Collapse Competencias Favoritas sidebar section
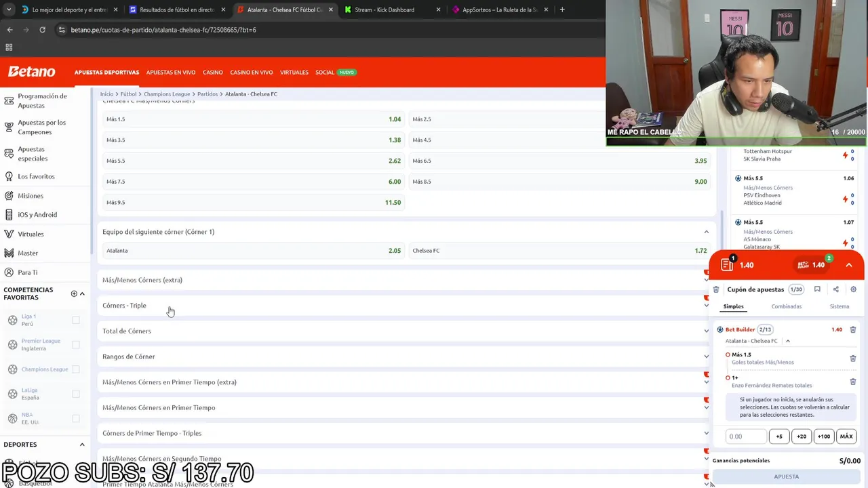This screenshot has width=868, height=488. point(82,293)
